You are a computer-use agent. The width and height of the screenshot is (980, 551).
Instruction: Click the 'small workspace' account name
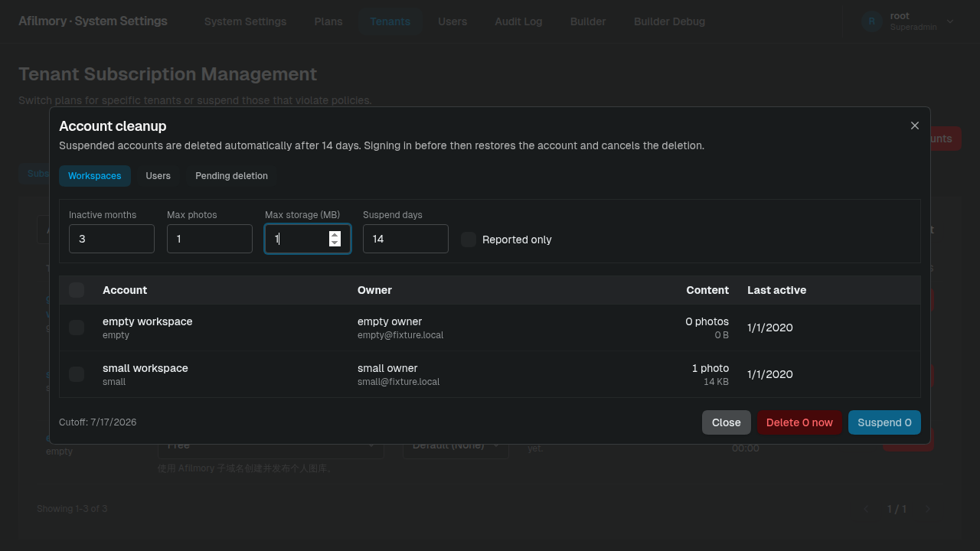pyautogui.click(x=145, y=368)
